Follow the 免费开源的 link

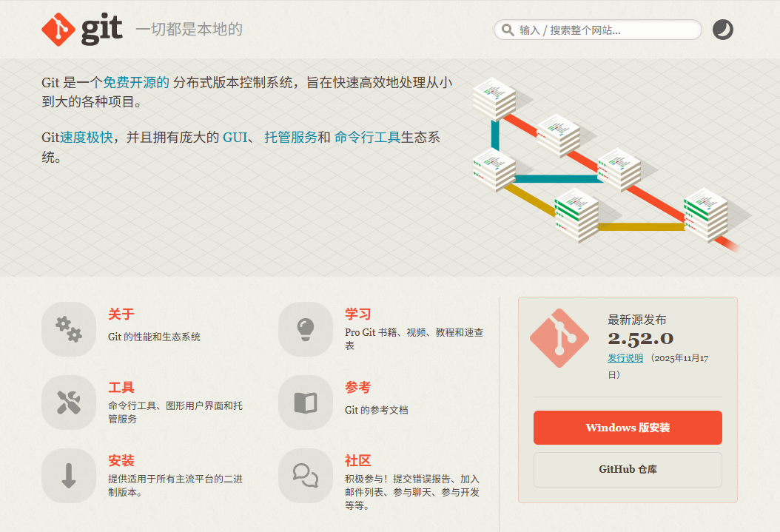click(136, 83)
